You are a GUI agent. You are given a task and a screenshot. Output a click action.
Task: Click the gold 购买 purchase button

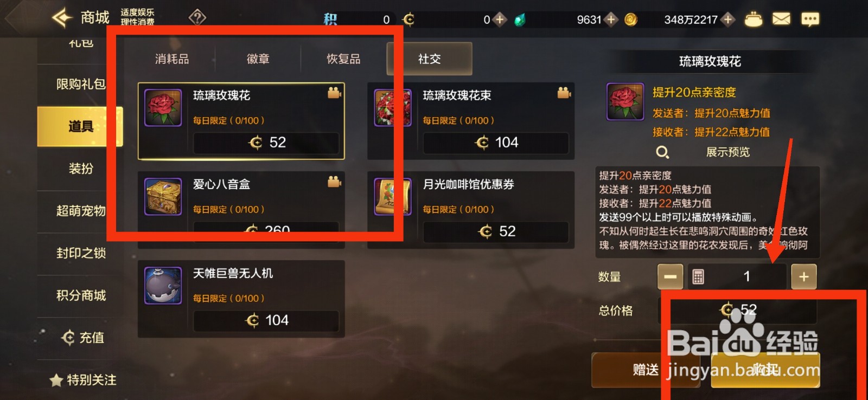(765, 370)
